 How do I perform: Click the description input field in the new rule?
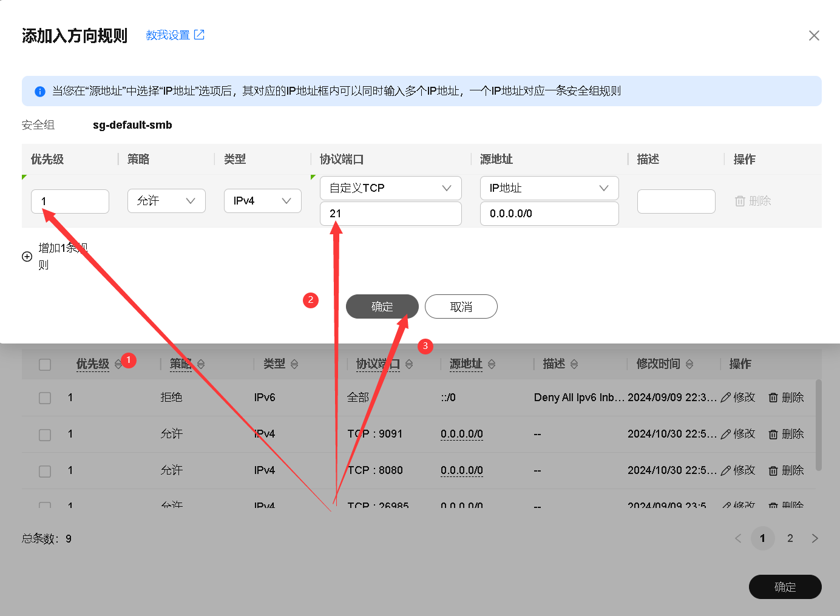(x=676, y=201)
